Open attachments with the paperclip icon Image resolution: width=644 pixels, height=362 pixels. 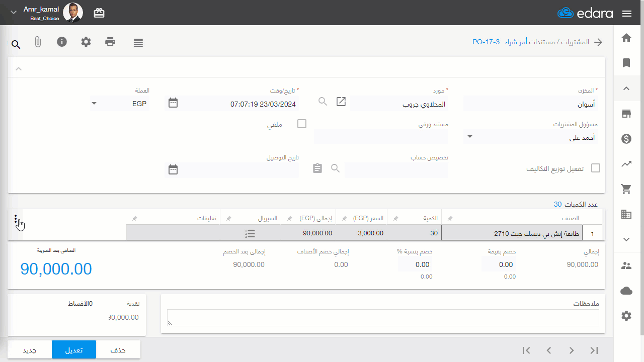[38, 42]
